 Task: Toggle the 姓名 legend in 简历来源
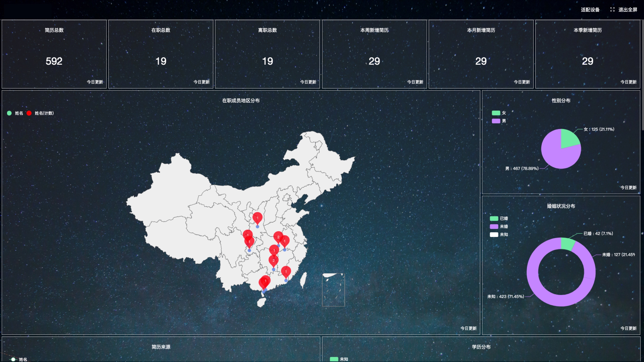[x=18, y=359]
